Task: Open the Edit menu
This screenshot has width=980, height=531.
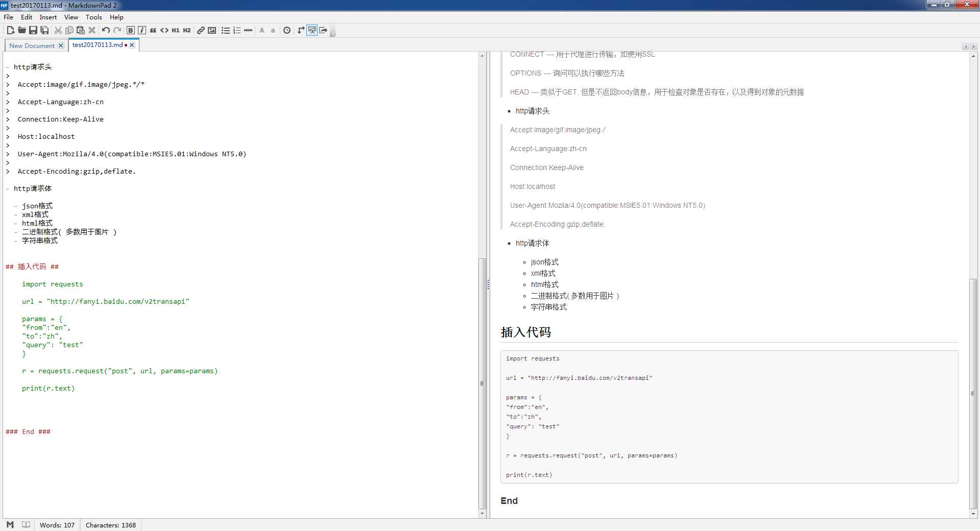Action: (27, 17)
